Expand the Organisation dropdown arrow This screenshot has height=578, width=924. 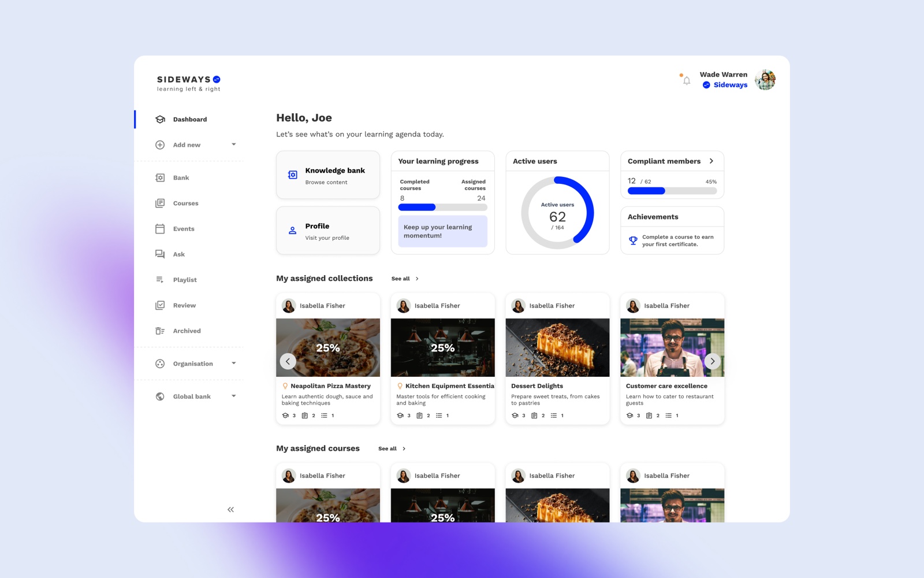(x=234, y=364)
